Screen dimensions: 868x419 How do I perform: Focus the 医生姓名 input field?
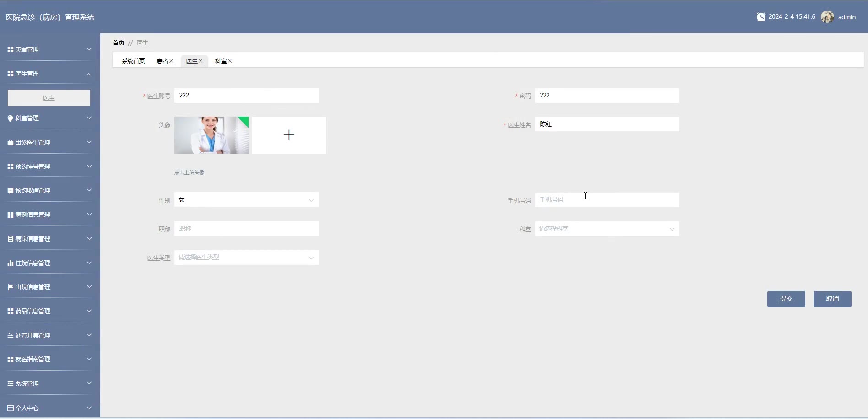[607, 124]
